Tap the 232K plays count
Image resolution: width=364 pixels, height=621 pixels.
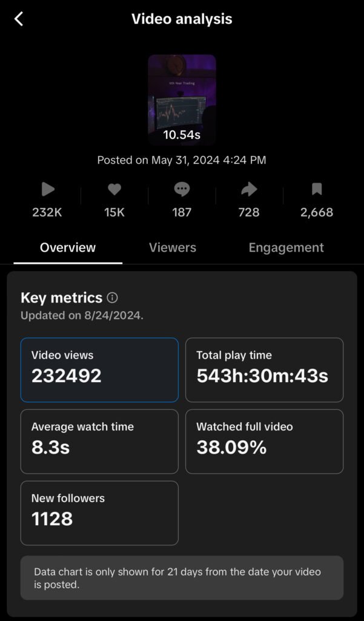(47, 212)
